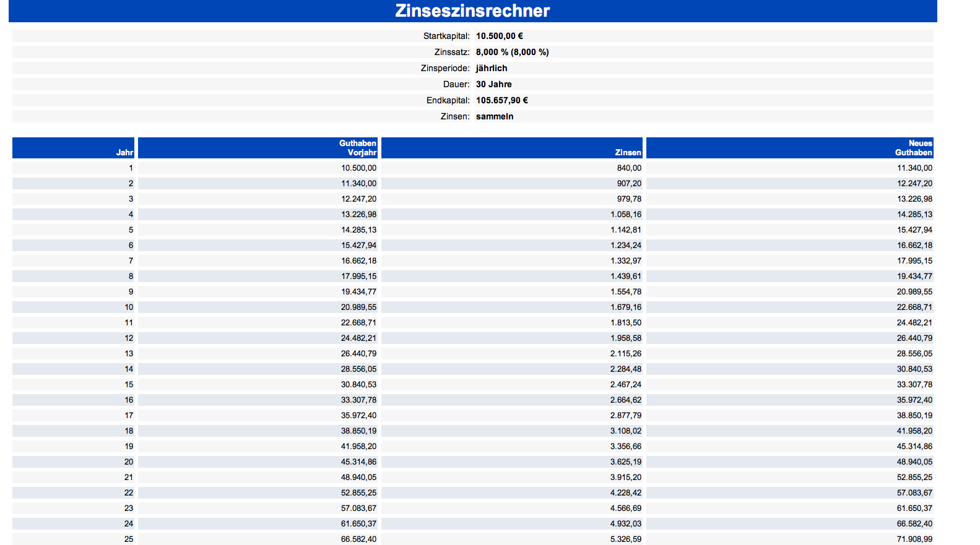This screenshot has width=980, height=545.
Task: Click the Guthaben Vorjahr column header
Action: point(358,148)
